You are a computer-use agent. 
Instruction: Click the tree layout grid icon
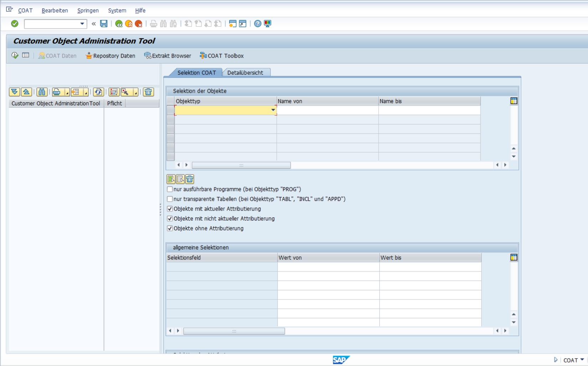coord(76,92)
